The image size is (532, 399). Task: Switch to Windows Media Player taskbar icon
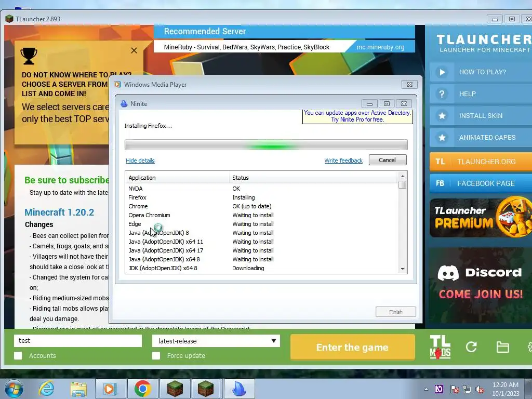coord(110,389)
